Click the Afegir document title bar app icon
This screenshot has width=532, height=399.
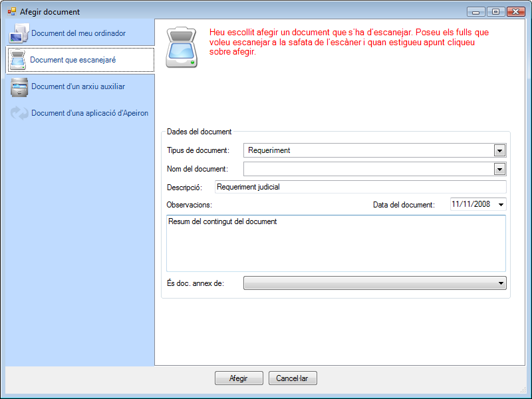coord(12,12)
